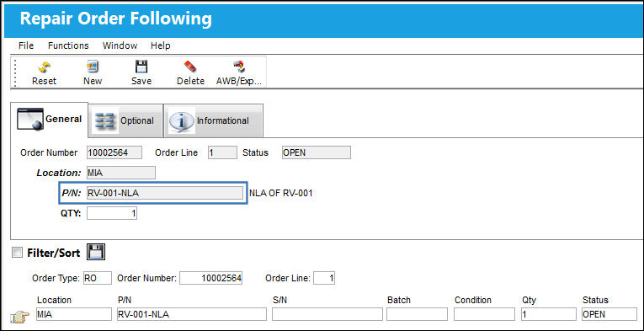Click the pointing hand row selector icon
This screenshot has width=644, height=331.
[19, 317]
